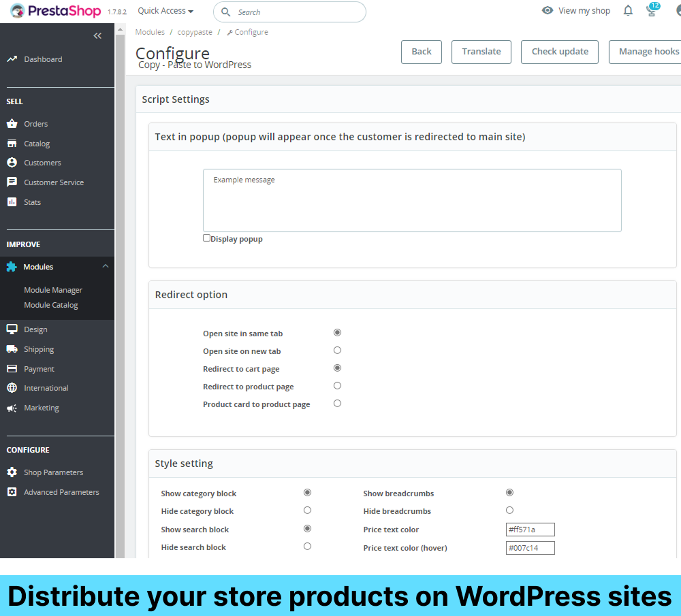Collapse the left sidebar with double arrows
Image resolution: width=681 pixels, height=616 pixels.
(97, 35)
